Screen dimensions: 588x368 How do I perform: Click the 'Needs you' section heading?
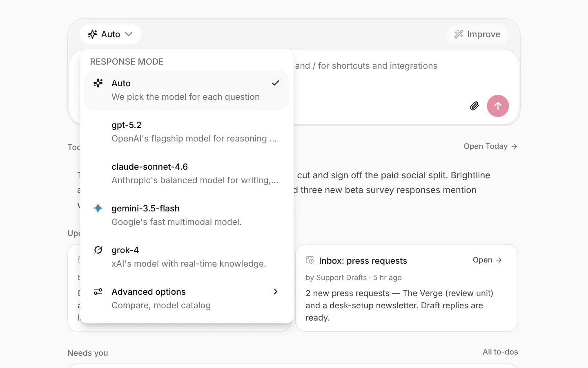point(88,353)
